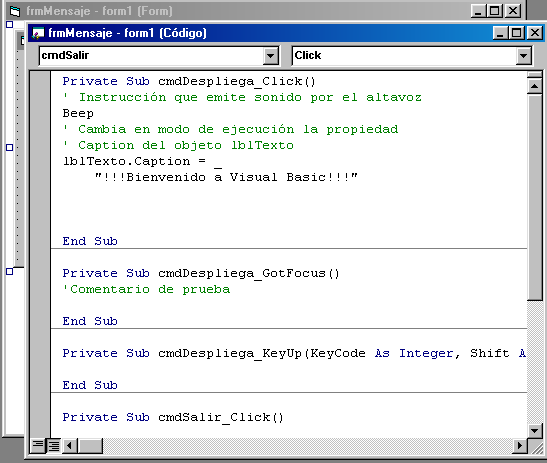Click the vertical scrollbar up arrow
This screenshot has width=547, height=463.
click(x=534, y=86)
